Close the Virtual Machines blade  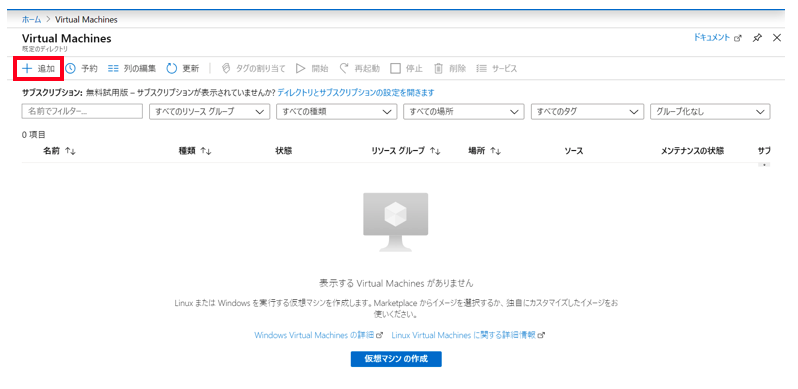pos(777,38)
